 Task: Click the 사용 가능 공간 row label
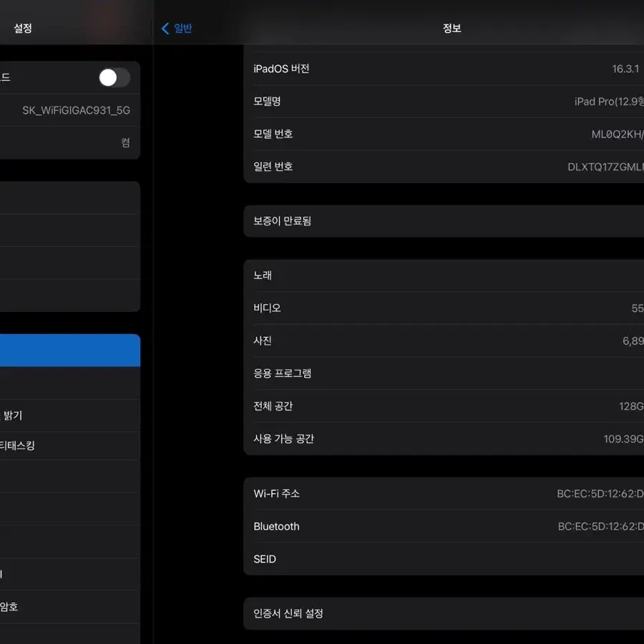click(284, 439)
